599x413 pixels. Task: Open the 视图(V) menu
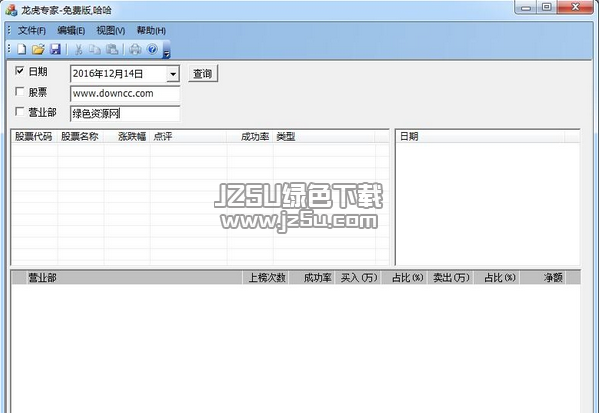[x=110, y=31]
